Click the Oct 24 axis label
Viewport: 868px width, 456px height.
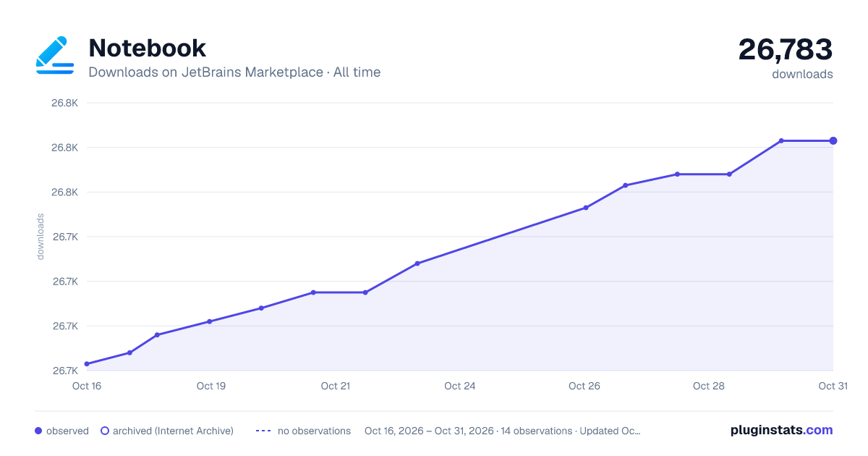coord(460,386)
